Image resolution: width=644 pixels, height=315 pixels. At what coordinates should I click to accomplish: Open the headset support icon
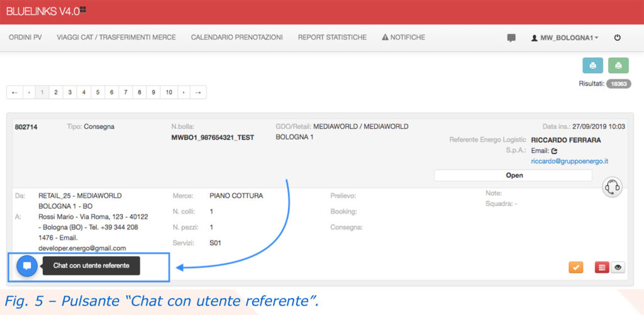point(612,187)
